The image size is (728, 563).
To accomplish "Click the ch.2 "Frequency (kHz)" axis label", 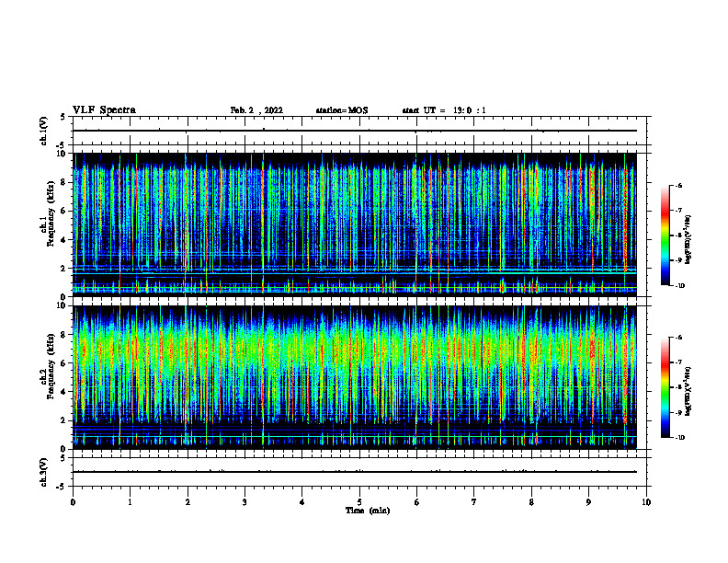I will (x=51, y=366).
